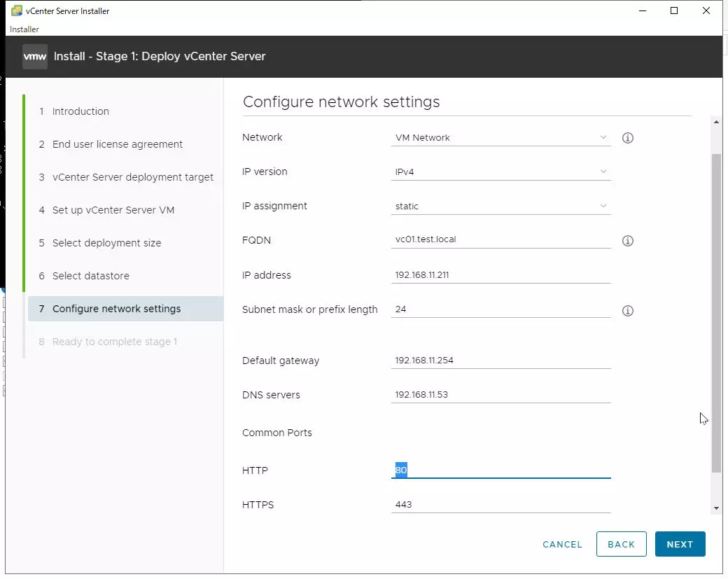Focus the IP address field
728x579 pixels.
coord(500,275)
